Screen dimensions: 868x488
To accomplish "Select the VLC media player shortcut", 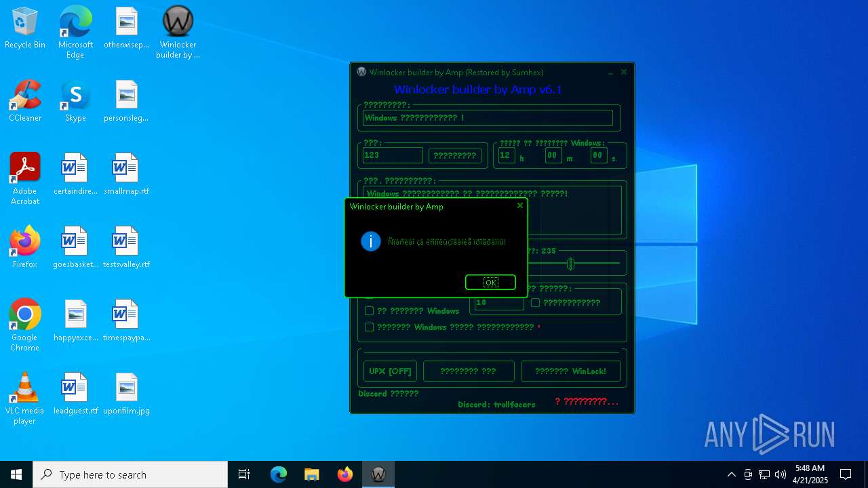I will [25, 399].
